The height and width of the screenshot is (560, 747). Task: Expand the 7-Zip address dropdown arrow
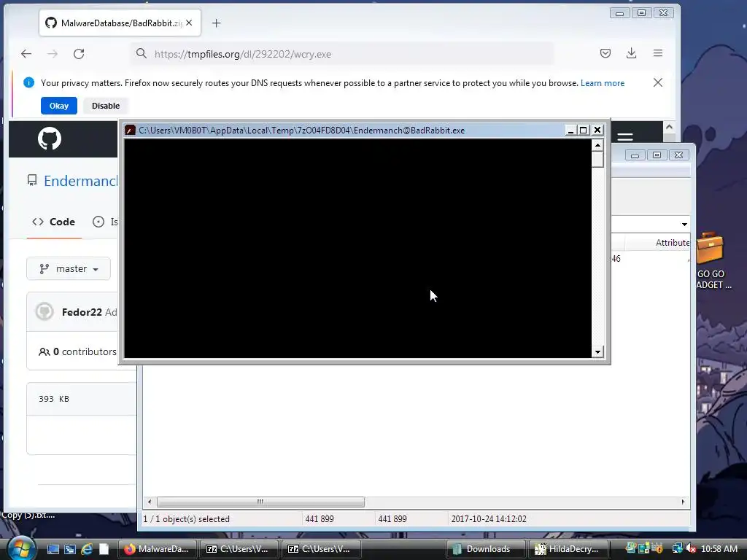point(684,225)
